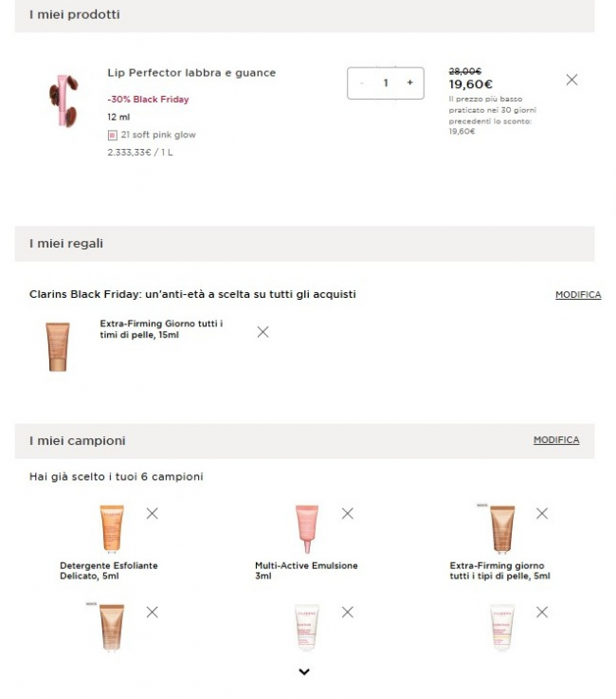Delete the second-row middle sample

pyautogui.click(x=347, y=613)
